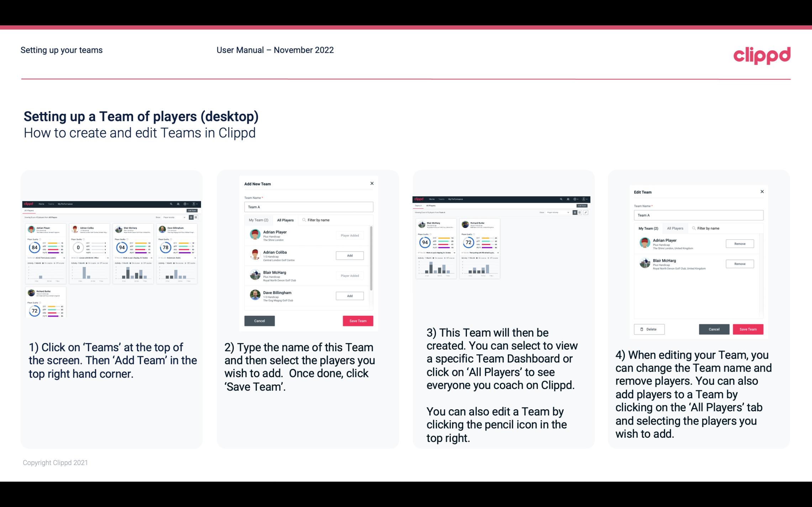Screen dimensions: 812x507
Task: Click the close X on Edit Team dialog
Action: pos(762,192)
